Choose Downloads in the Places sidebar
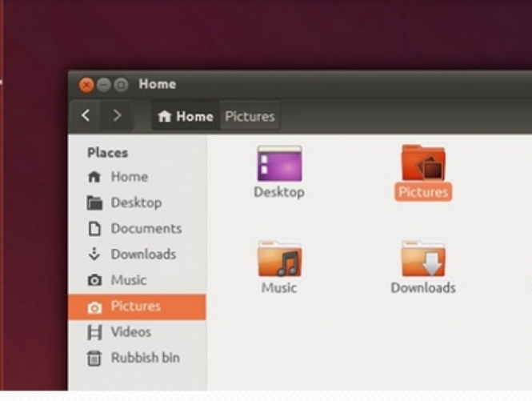Viewport: 532px width, 401px height. tap(142, 255)
